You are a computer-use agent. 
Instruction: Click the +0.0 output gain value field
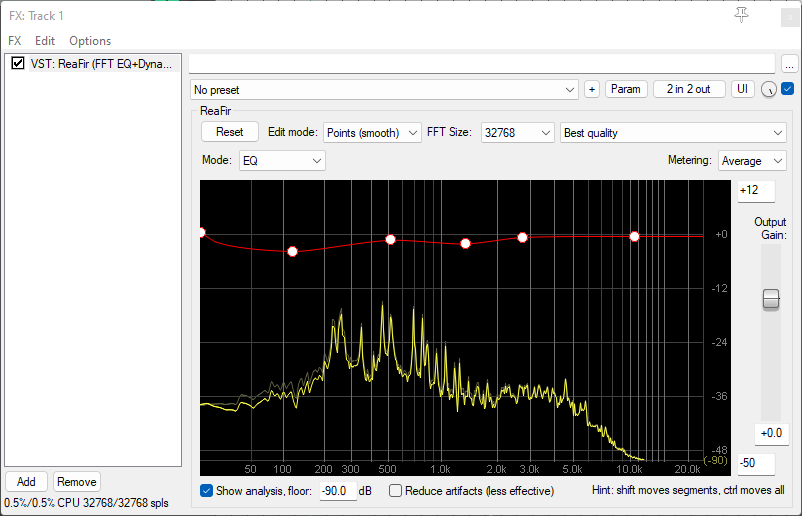point(771,434)
